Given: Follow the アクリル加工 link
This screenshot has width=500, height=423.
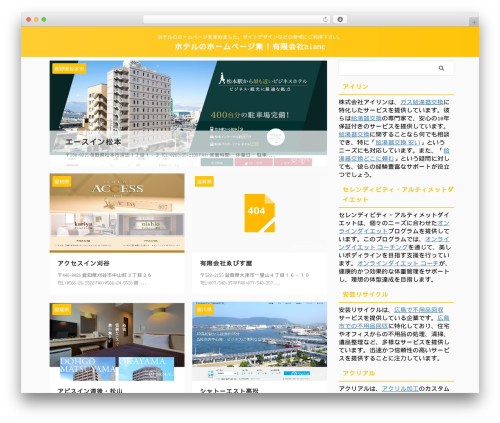Looking at the screenshot, I should click(x=400, y=388).
